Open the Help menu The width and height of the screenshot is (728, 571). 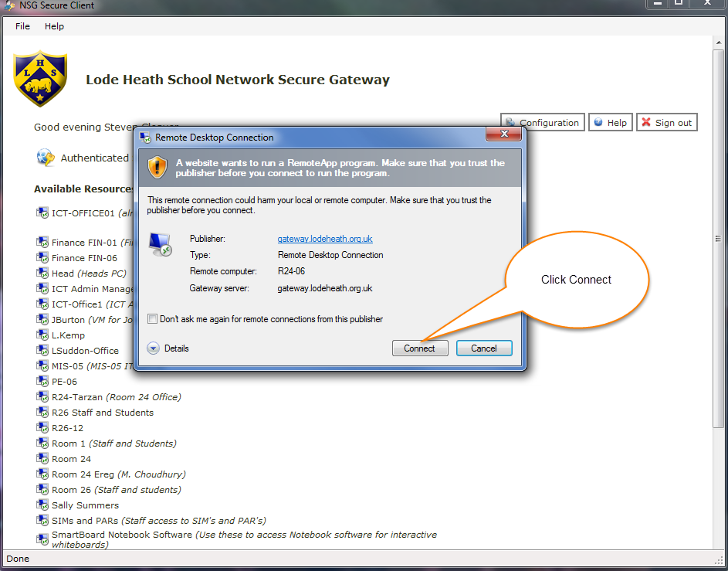54,26
